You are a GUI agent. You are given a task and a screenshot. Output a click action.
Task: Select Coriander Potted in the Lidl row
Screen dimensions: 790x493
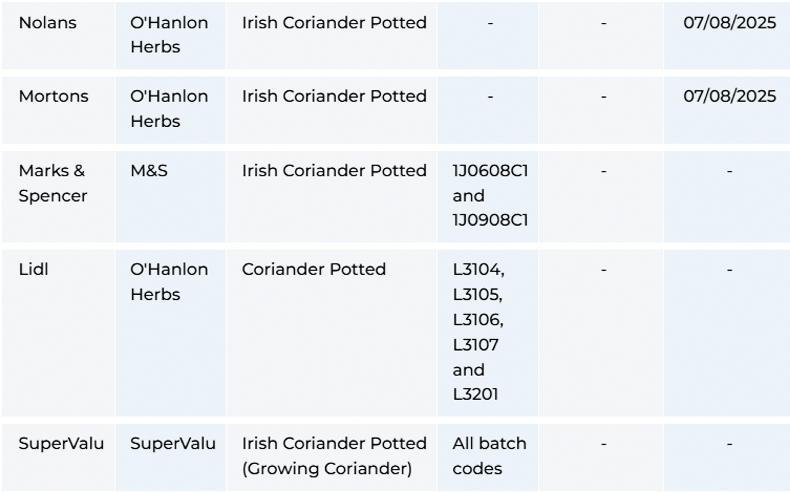(x=314, y=270)
